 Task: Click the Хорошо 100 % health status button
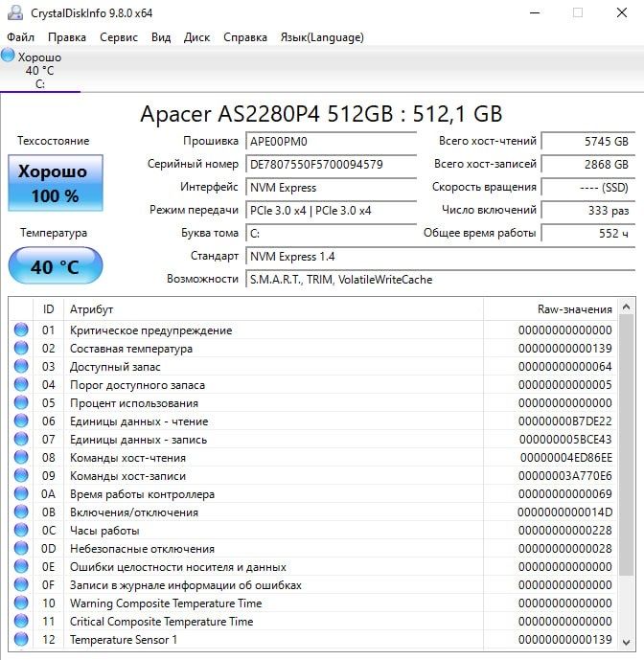click(x=56, y=183)
